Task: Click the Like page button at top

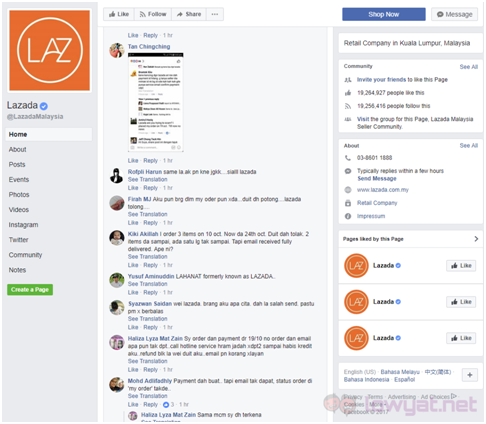Action: pos(119,14)
